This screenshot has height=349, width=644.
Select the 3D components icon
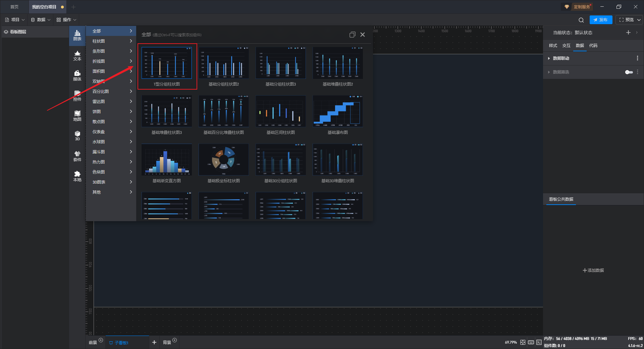pos(77,136)
